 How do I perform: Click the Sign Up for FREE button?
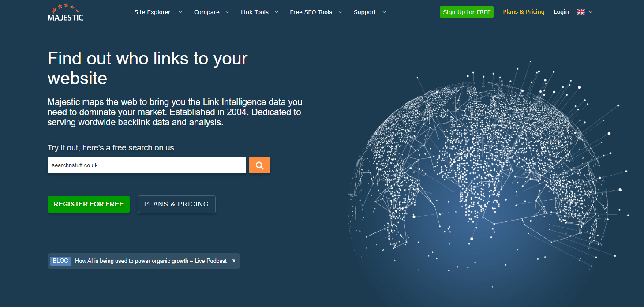(x=466, y=12)
